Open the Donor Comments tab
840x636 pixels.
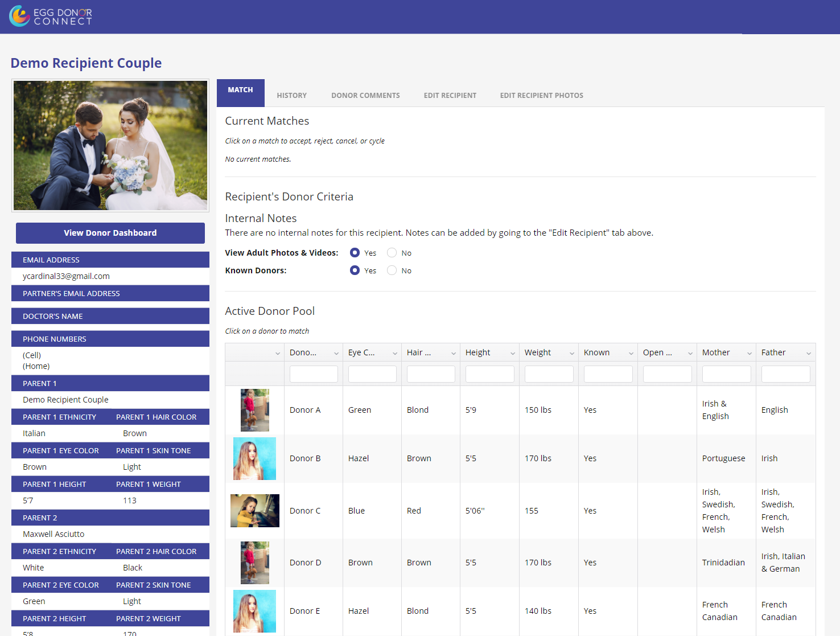click(365, 96)
